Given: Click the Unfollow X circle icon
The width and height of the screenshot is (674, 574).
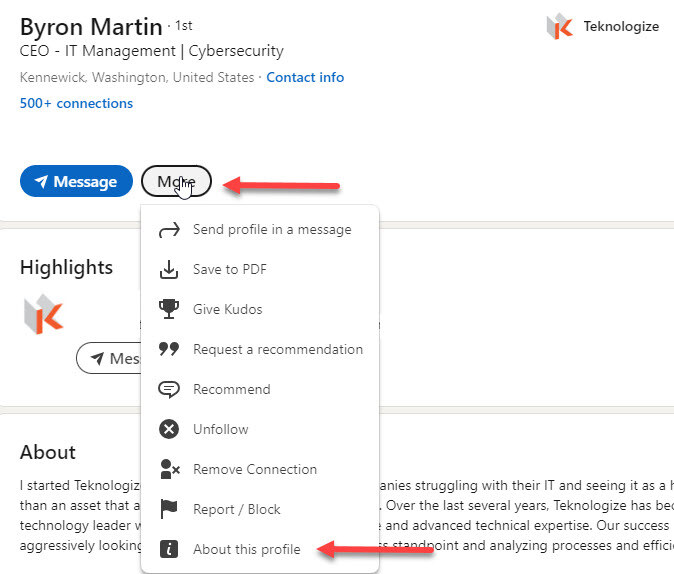Looking at the screenshot, I should pos(170,429).
